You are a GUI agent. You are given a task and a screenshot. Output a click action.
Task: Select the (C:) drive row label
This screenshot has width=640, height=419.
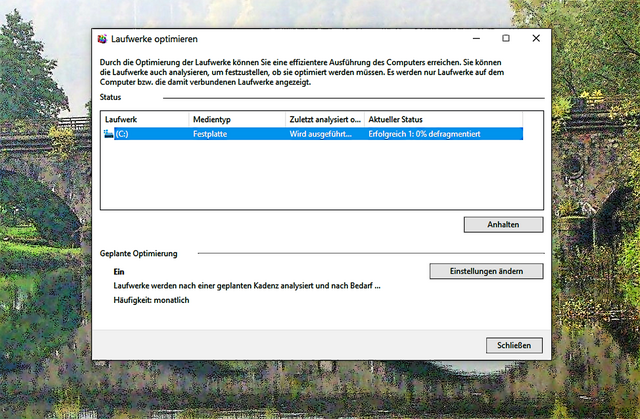(122, 134)
